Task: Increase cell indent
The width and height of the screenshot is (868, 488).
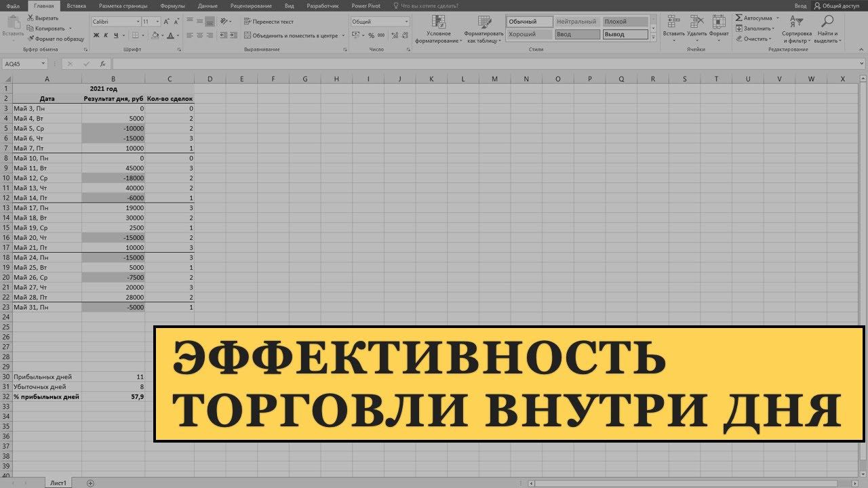Action: [235, 35]
